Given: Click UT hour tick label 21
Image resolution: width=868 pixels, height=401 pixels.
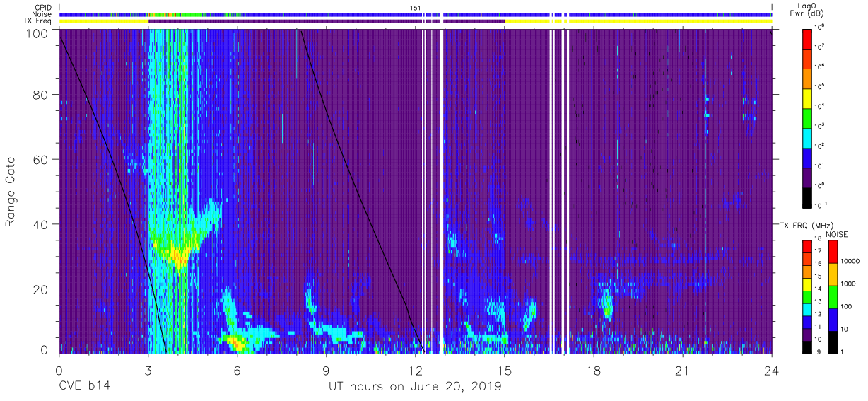Looking at the screenshot, I should 683,371.
